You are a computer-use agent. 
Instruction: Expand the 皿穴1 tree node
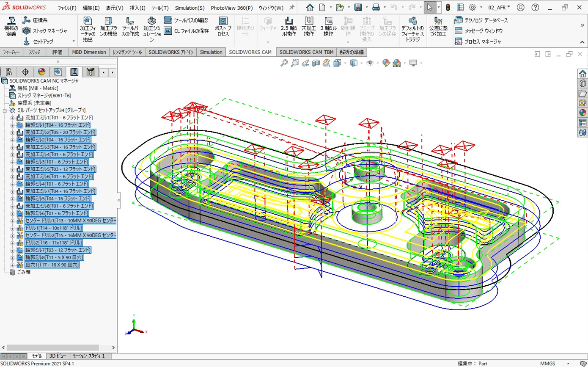pos(13,265)
